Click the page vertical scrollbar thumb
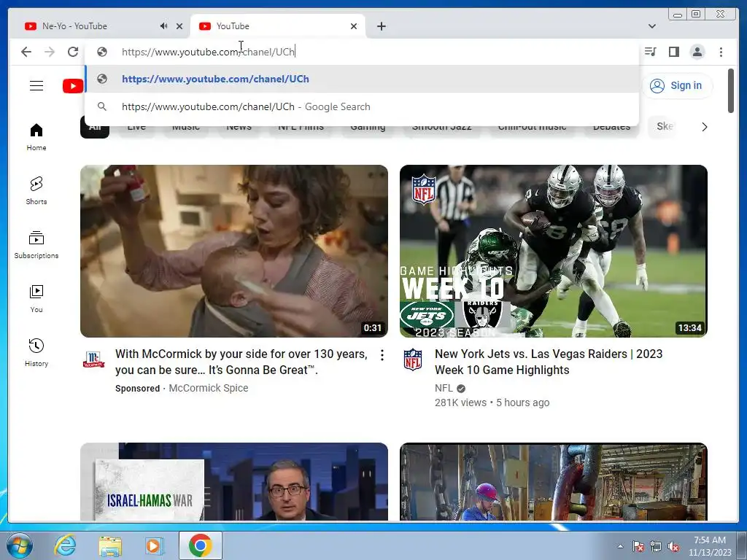Viewport: 747px width, 560px height. point(730,90)
